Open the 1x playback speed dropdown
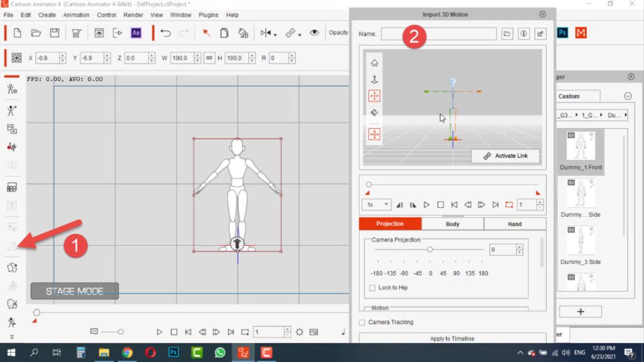 (376, 204)
